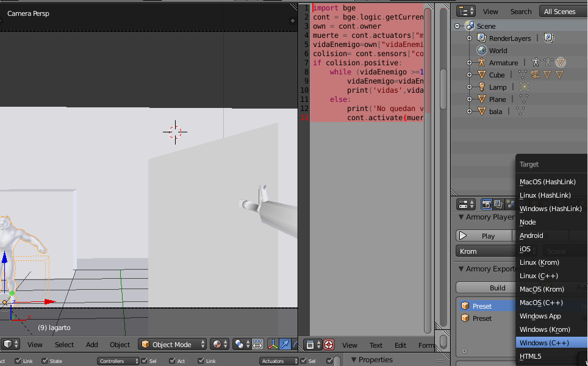Screen dimensions: 588x366
Task: Click code line 'own = cont.owner'
Action: point(347,26)
